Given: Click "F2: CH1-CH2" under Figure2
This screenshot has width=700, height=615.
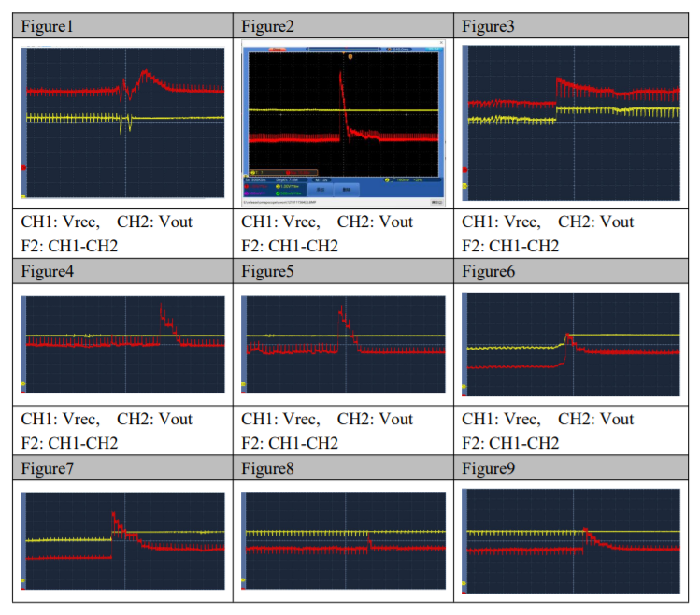Looking at the screenshot, I should coord(290,246).
